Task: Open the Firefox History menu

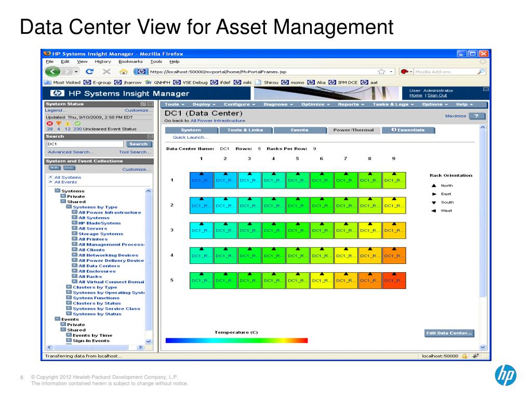Action: [x=103, y=62]
